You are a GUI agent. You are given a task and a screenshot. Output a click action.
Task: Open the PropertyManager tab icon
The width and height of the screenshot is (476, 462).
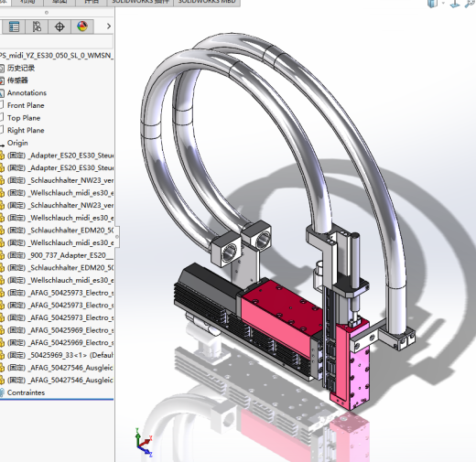[14, 27]
